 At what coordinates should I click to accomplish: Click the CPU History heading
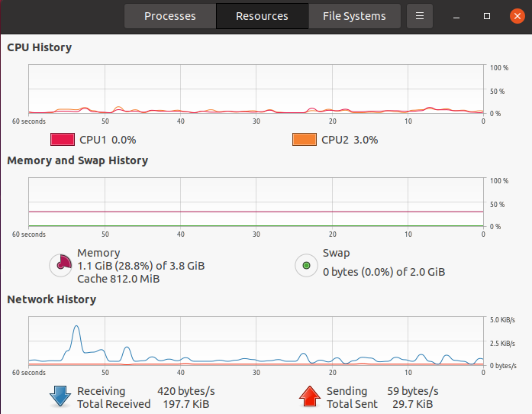pyautogui.click(x=40, y=47)
